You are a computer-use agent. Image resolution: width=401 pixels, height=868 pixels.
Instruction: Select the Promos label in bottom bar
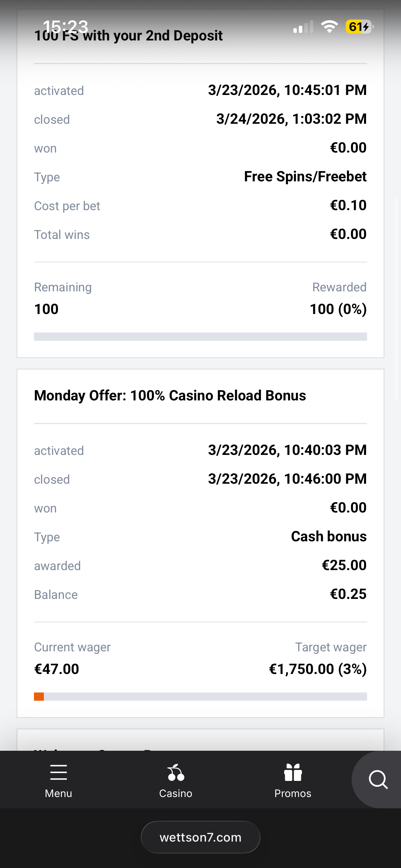[x=293, y=793]
